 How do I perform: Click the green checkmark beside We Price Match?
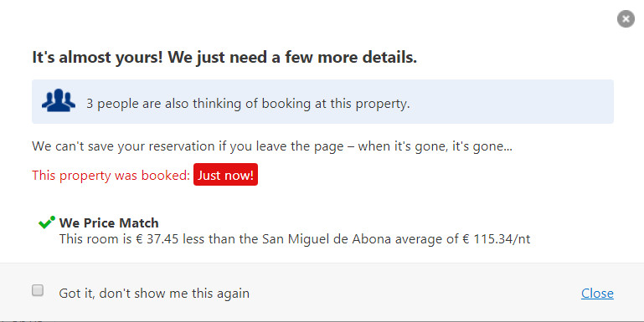(46, 222)
